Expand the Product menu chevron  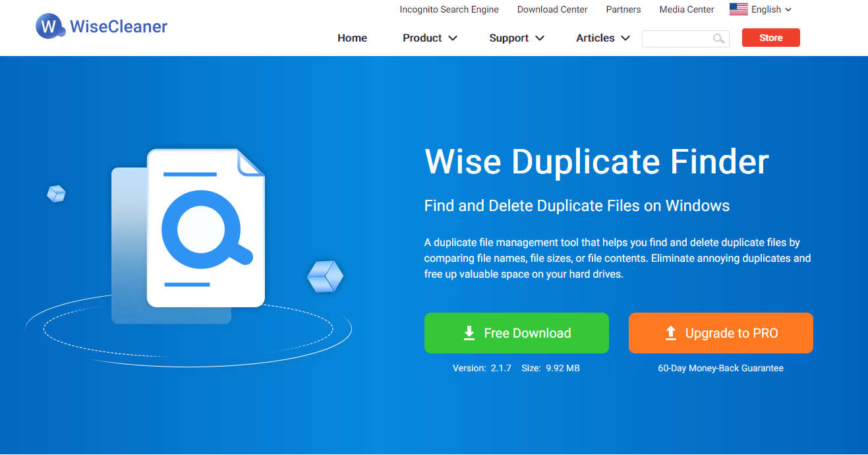tap(453, 38)
